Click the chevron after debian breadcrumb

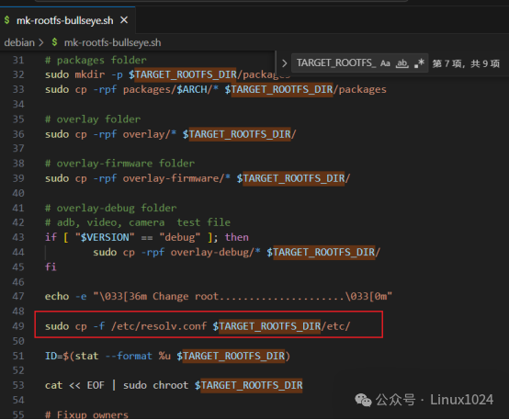tap(41, 42)
